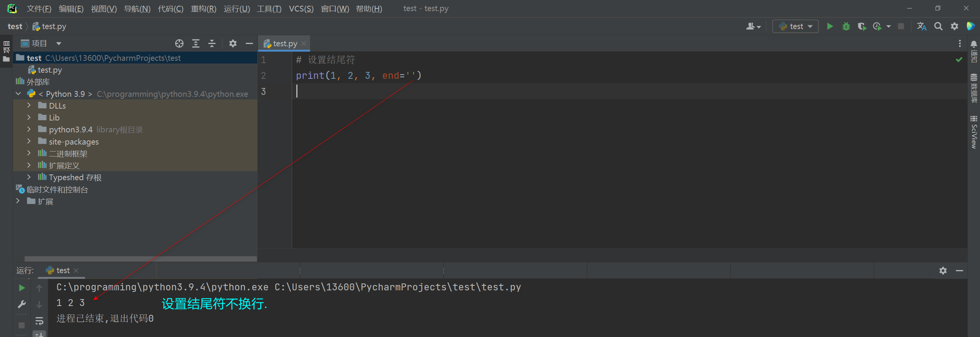Screen dimensions: 980x337
Task: Open IDE settings gear in top toolbar
Action: (955, 26)
